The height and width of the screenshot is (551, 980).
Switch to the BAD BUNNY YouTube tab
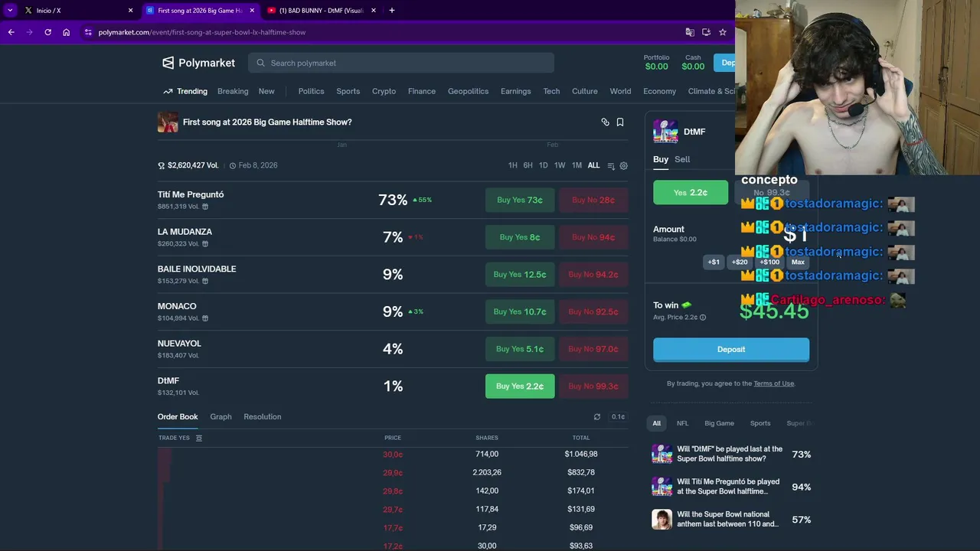pyautogui.click(x=322, y=10)
